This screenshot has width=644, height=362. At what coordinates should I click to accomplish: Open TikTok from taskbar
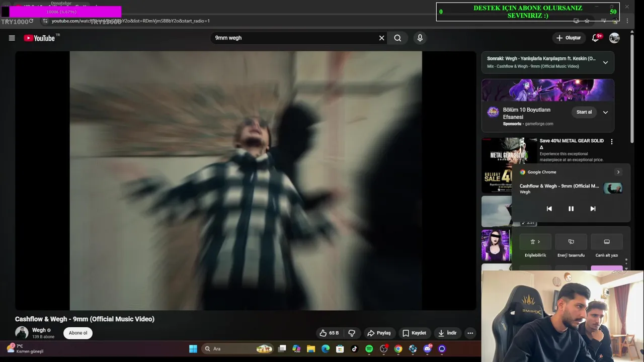[355, 348]
